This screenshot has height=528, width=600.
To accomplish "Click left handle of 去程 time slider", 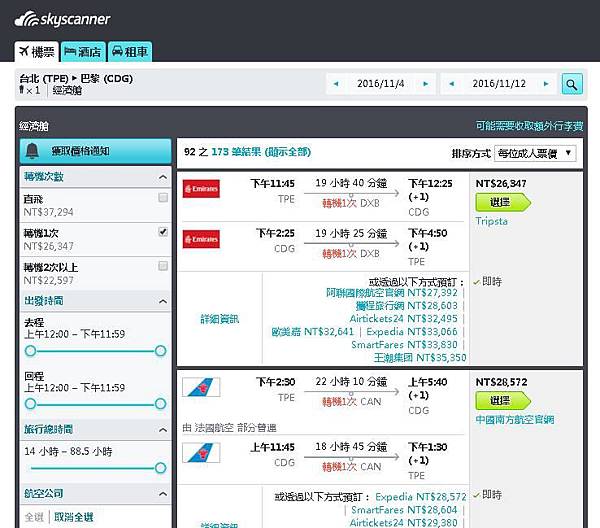I will tap(30, 350).
